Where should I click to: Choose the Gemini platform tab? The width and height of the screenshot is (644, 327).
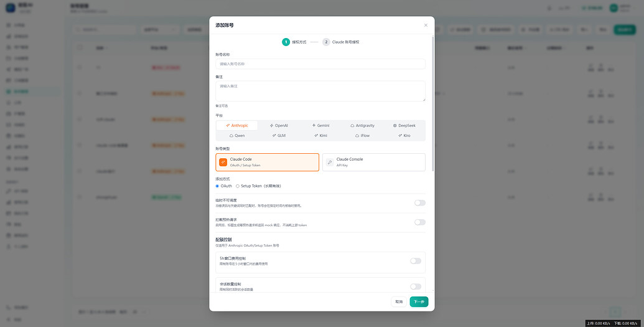tap(320, 125)
